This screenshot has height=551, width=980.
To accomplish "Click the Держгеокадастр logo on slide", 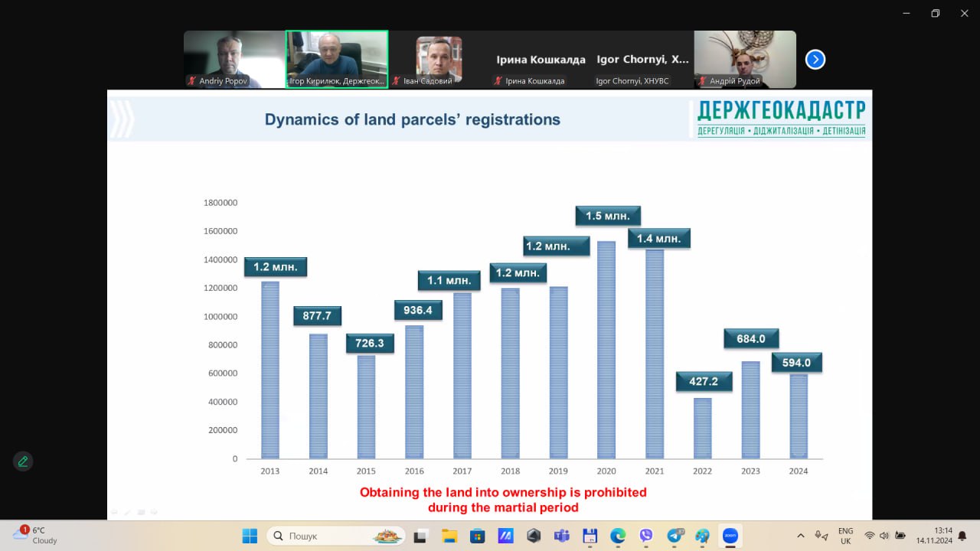I will coord(782,119).
